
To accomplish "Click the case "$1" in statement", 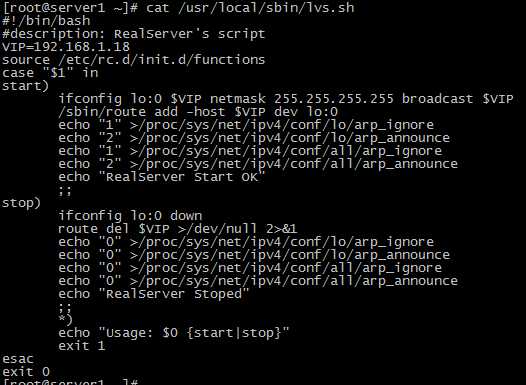I will (50, 72).
